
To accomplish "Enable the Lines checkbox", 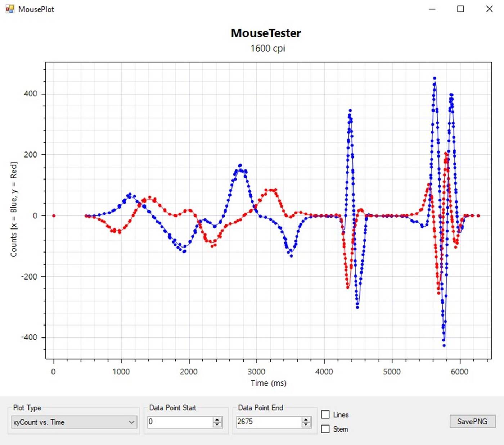I will point(325,414).
